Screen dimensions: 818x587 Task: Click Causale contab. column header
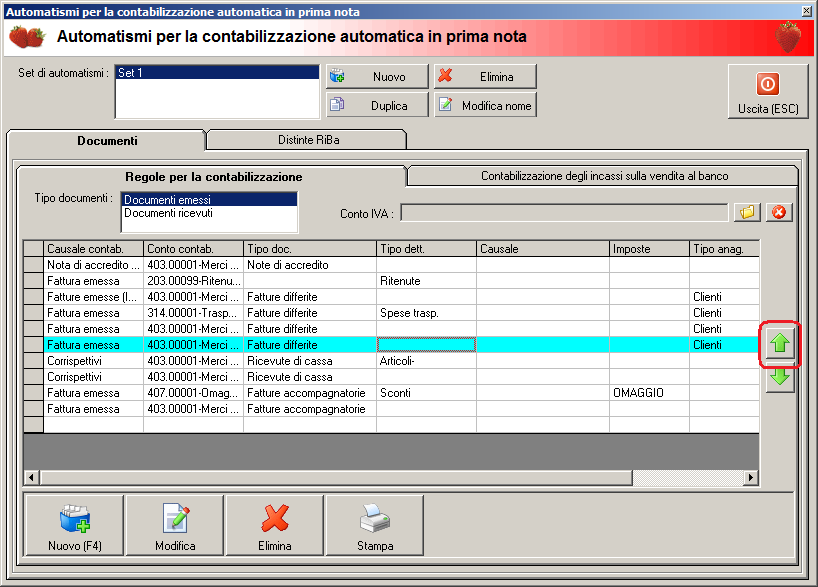93,248
